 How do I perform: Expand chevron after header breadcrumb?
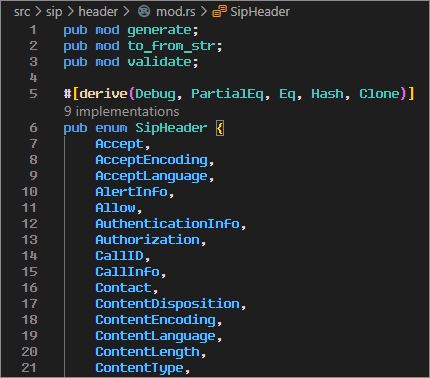point(126,12)
